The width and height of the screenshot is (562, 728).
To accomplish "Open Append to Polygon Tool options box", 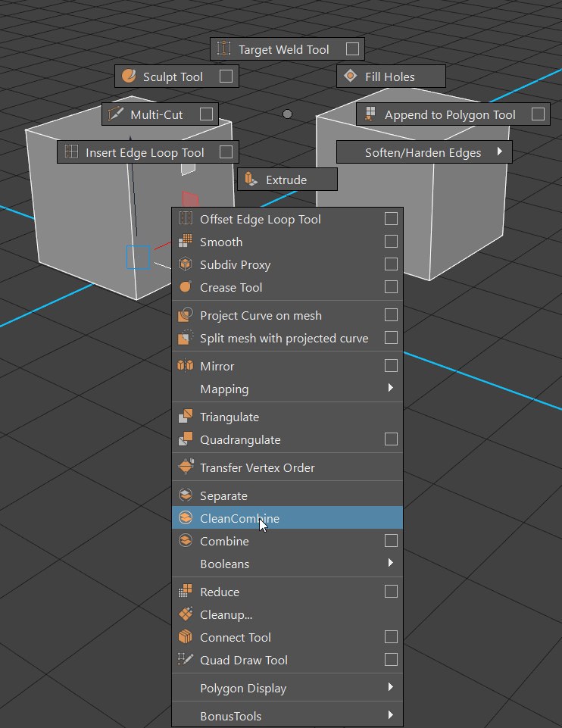I will (x=538, y=114).
